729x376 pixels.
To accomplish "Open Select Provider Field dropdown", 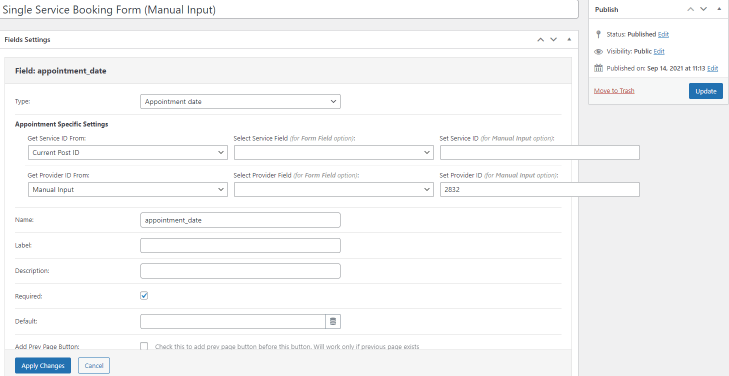I will point(334,190).
